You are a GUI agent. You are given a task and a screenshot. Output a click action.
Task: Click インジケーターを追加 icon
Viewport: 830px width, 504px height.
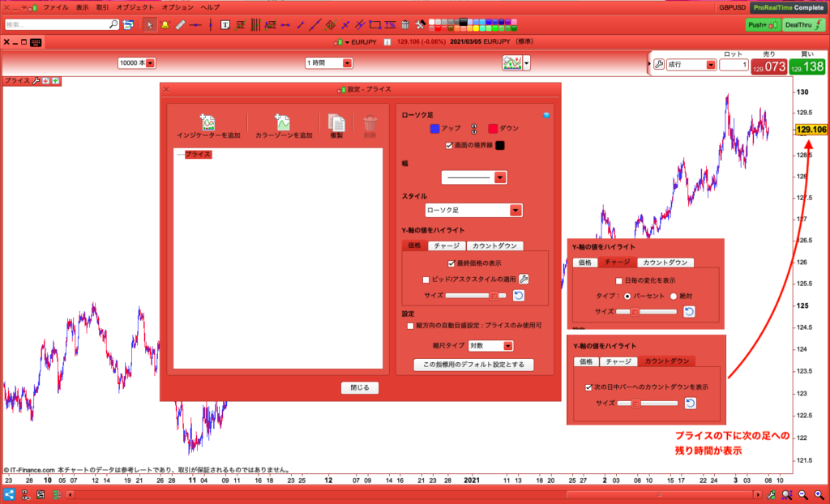click(207, 122)
